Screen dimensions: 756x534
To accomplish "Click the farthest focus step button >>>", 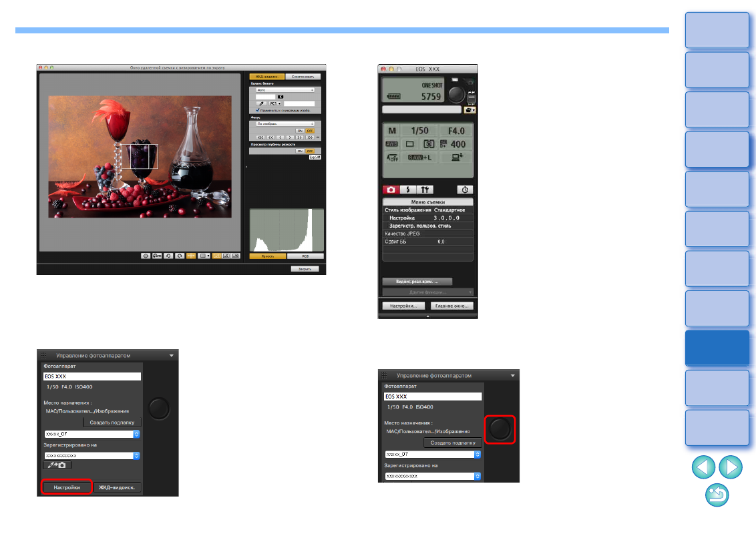I will [310, 138].
